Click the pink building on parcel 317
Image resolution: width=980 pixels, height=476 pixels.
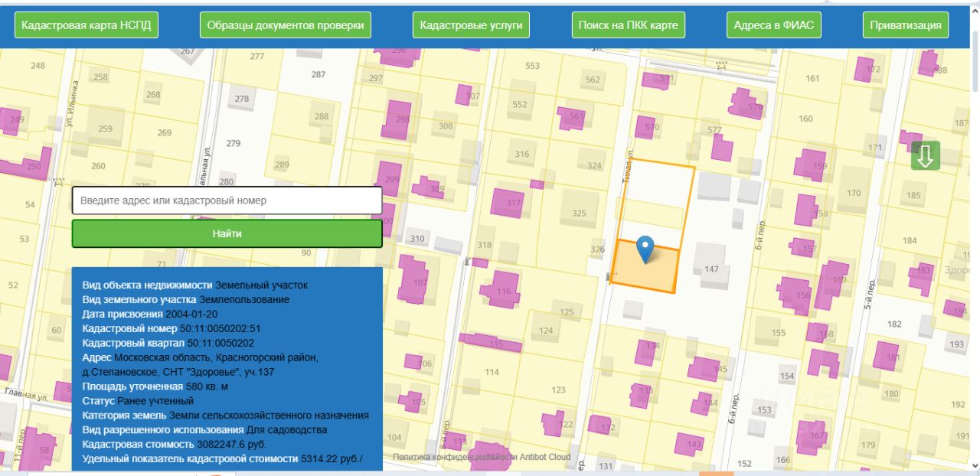coord(509,202)
